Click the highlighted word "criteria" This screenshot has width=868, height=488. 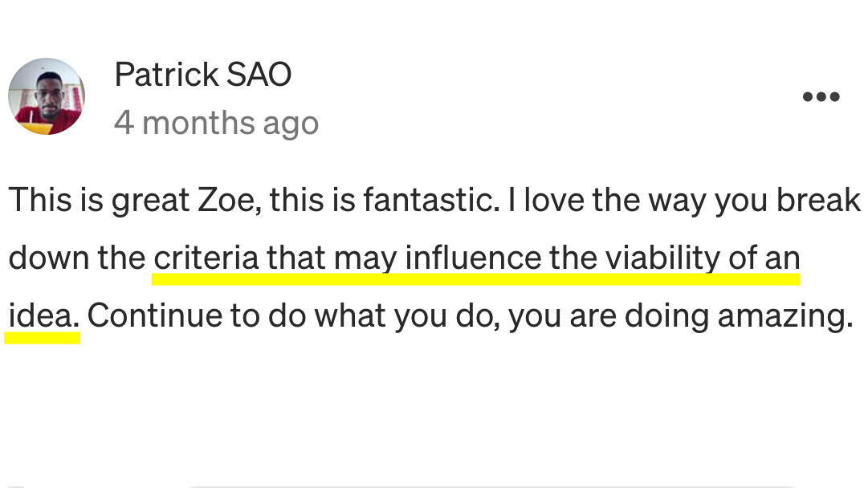pyautogui.click(x=206, y=259)
